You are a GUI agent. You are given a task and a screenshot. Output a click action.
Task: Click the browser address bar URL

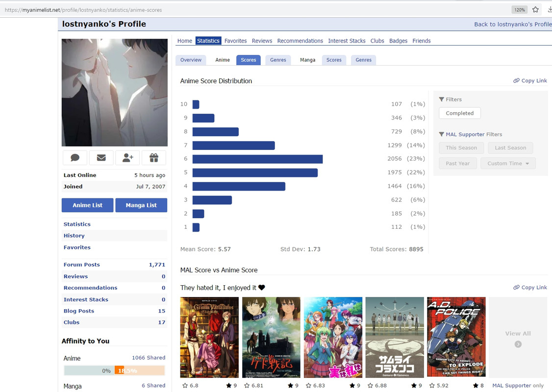(x=83, y=10)
